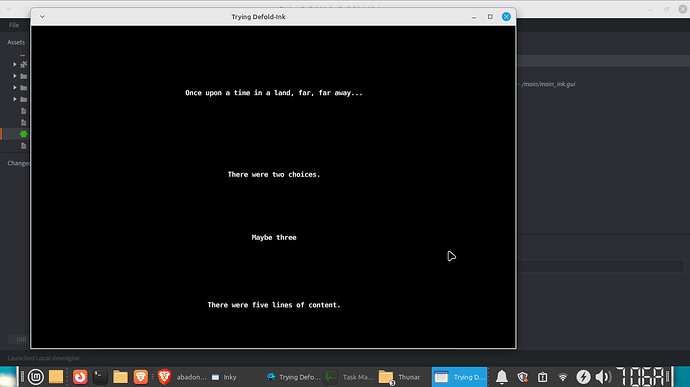Screen dimensions: 690x387
Task: Minimize the Trying Defold-Ink game window
Action: 474,17
